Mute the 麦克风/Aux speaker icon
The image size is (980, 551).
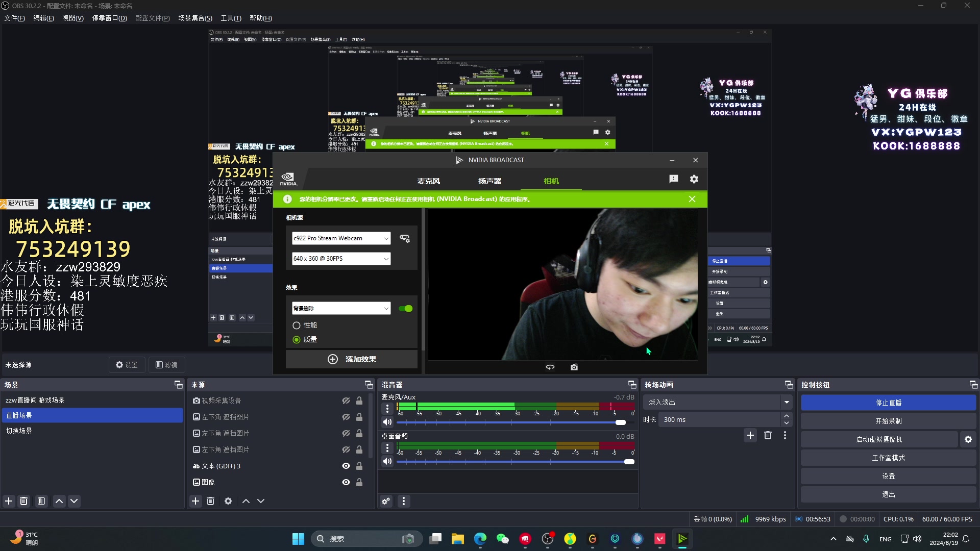pyautogui.click(x=387, y=422)
